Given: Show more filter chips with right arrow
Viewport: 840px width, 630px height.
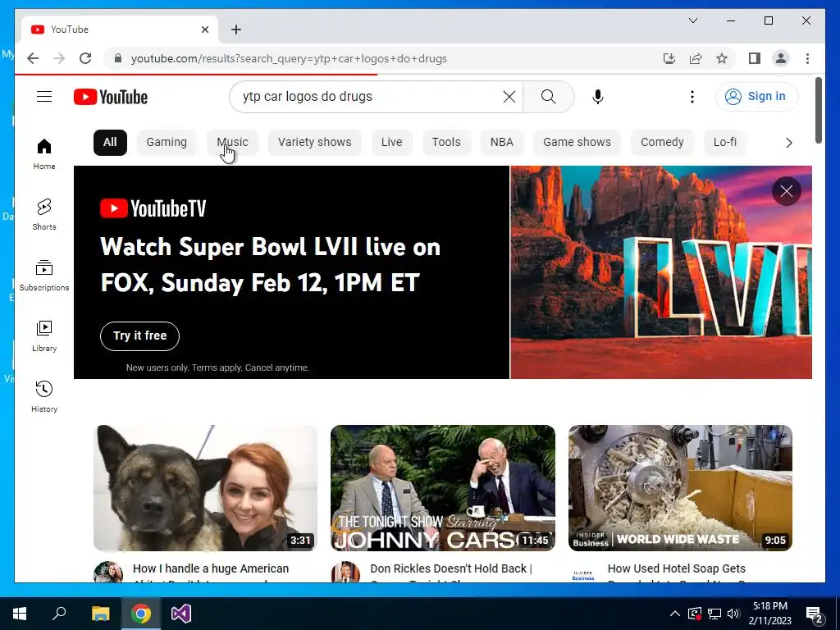Looking at the screenshot, I should (x=788, y=143).
